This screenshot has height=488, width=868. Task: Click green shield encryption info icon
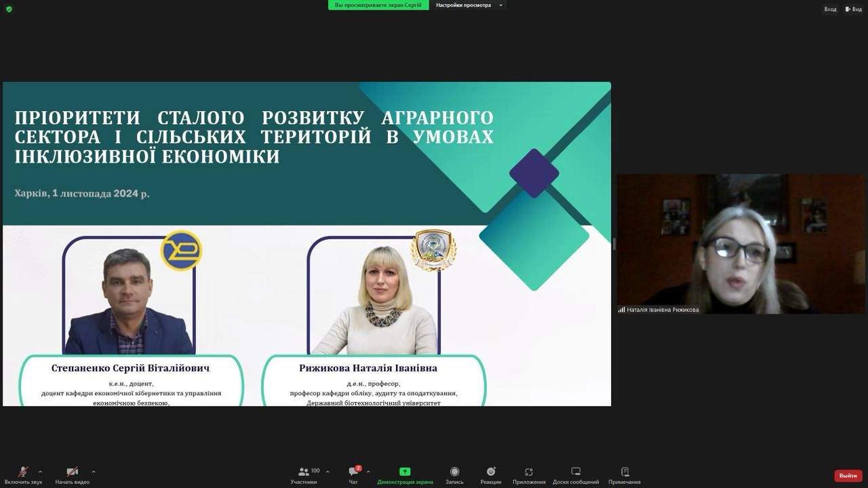click(9, 9)
